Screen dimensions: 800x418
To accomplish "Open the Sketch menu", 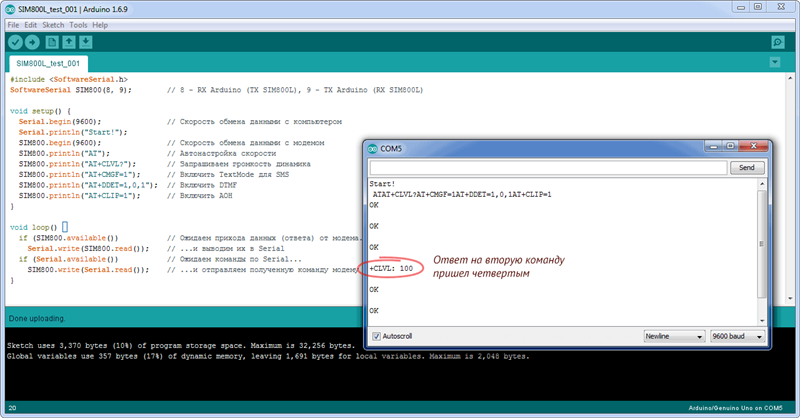I will pyautogui.click(x=52, y=24).
